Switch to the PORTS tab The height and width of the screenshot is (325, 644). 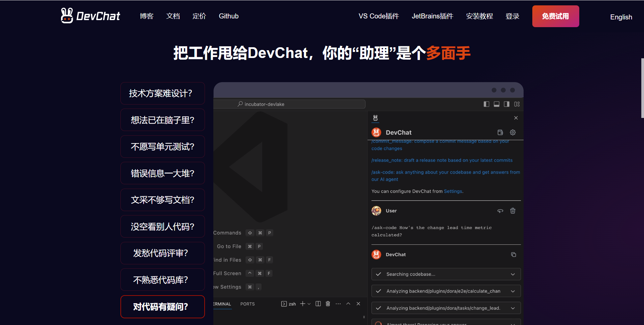(247, 304)
